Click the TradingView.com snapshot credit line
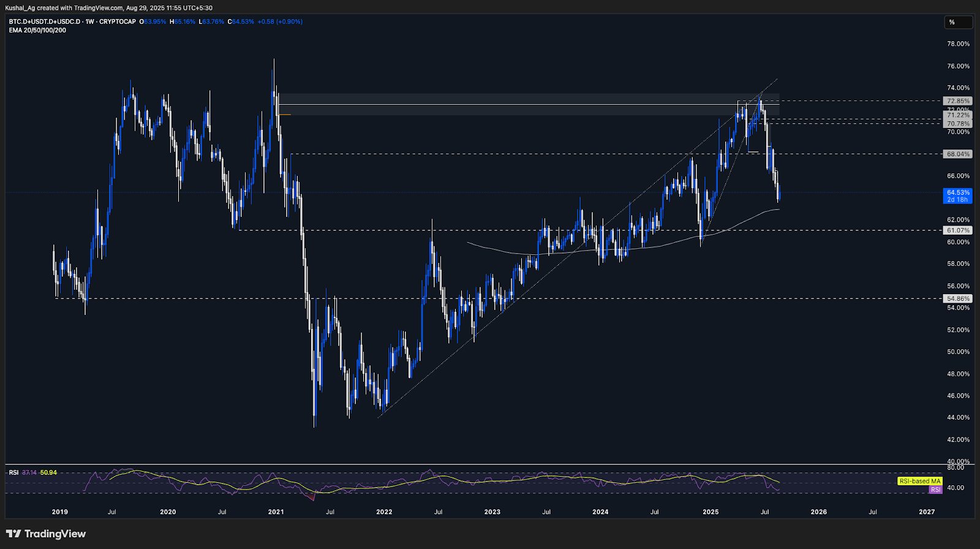The height and width of the screenshot is (549, 980). pyautogui.click(x=109, y=8)
